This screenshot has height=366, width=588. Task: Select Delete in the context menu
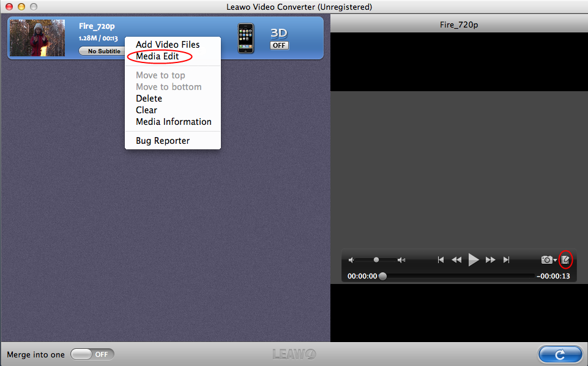(x=149, y=99)
